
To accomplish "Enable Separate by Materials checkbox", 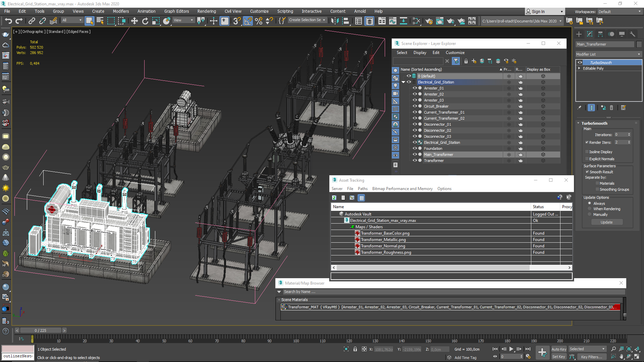I will (x=597, y=183).
